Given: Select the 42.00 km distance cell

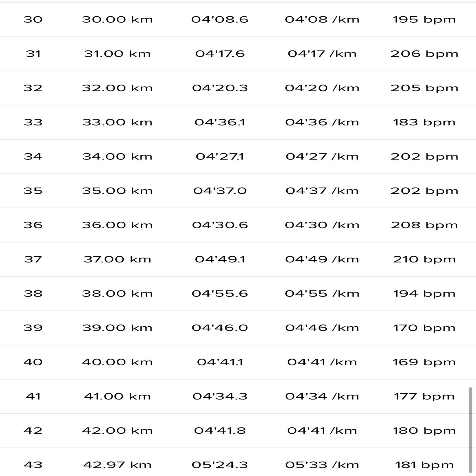Looking at the screenshot, I should tap(117, 431).
